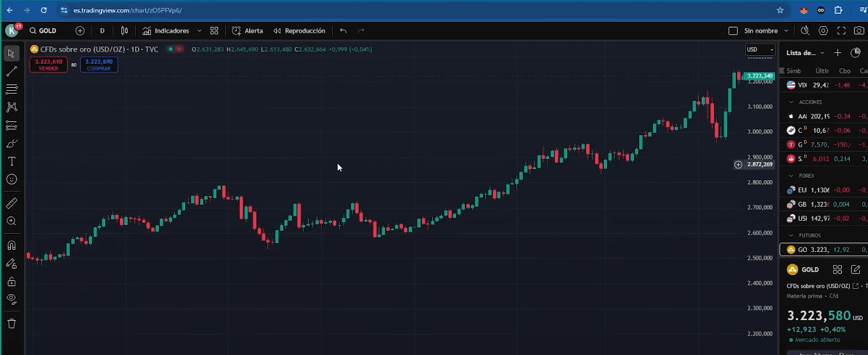
Task: Open the Fibonacci and Gann tools
Action: 11,89
